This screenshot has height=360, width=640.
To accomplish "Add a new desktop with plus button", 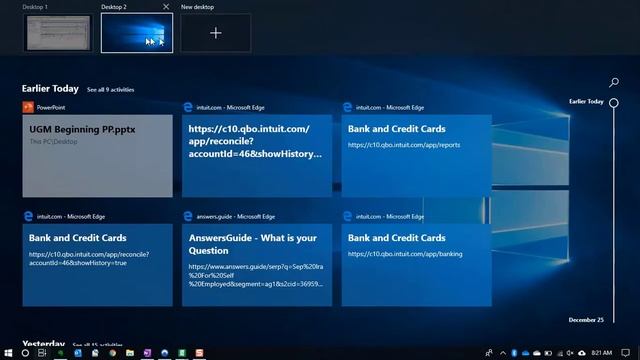I will click(216, 33).
